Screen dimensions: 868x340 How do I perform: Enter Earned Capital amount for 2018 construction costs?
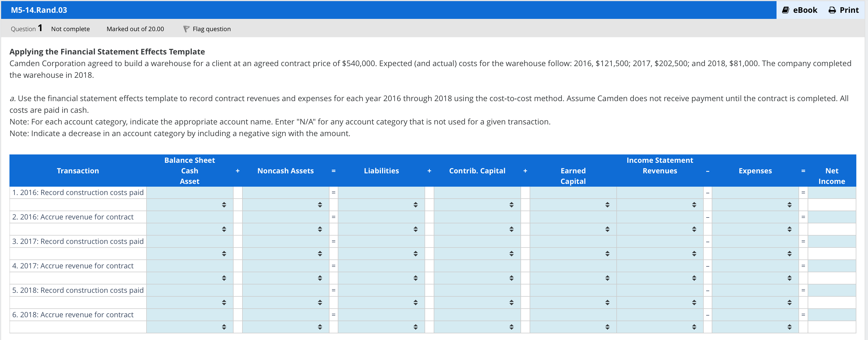click(573, 290)
